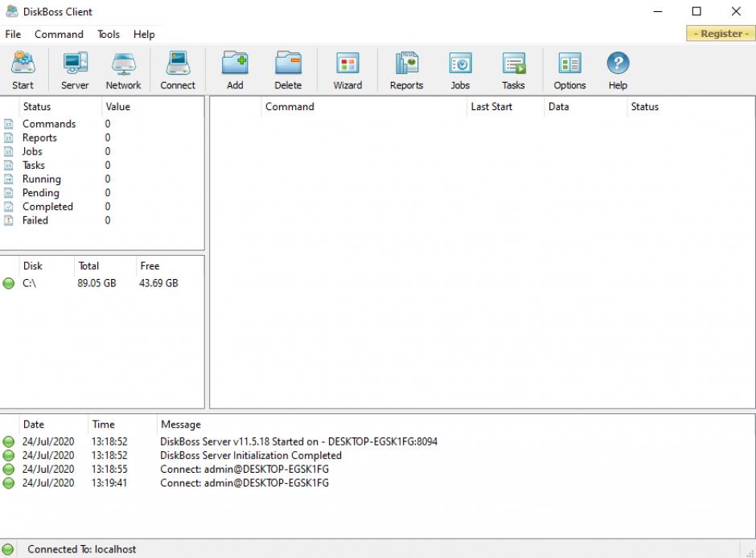Click green icon of 13:18:55 log entry
Screen dimensions: 756x558
tap(9, 470)
